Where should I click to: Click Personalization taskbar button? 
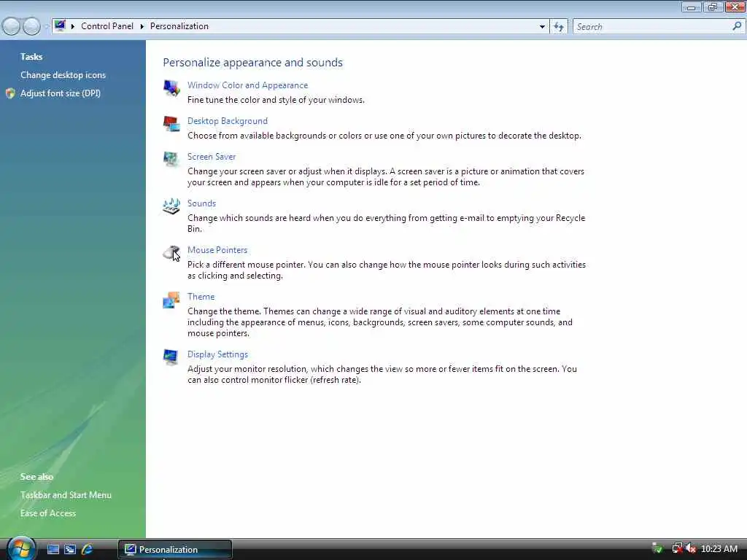pos(175,550)
